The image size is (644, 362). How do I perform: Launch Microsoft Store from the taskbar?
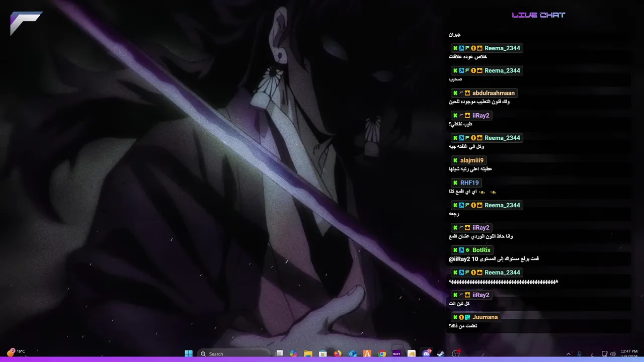(x=323, y=353)
